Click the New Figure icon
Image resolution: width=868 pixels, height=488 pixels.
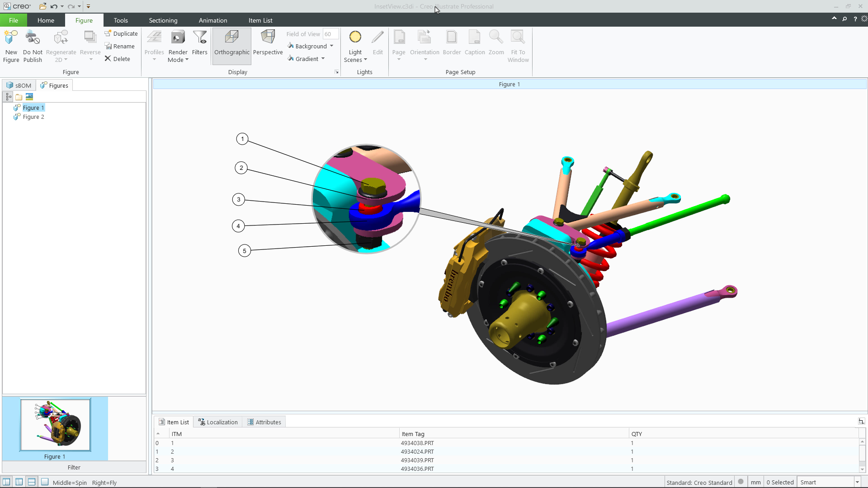pyautogui.click(x=11, y=46)
